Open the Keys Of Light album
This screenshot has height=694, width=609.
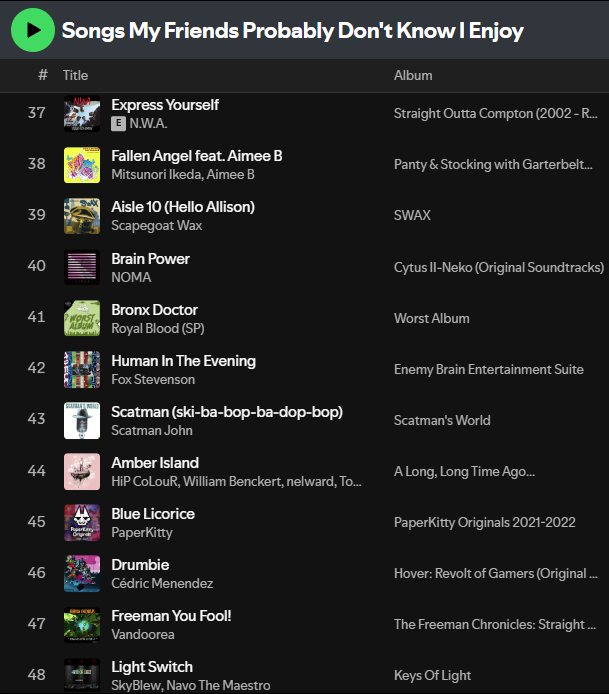[432, 675]
